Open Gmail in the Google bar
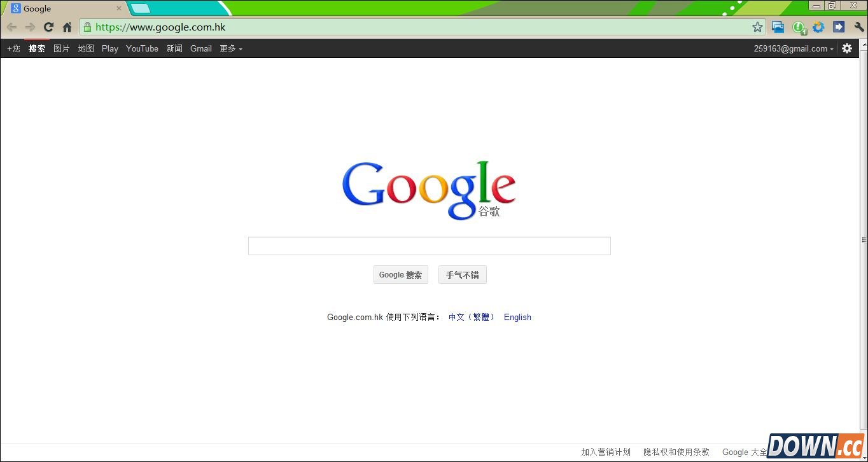Screen dimensions: 868x462 [201, 48]
